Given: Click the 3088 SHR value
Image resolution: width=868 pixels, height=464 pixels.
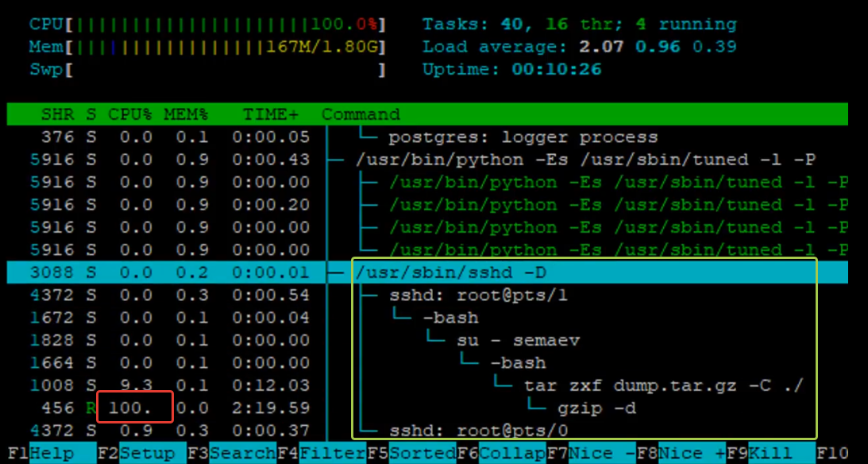Looking at the screenshot, I should click(52, 273).
